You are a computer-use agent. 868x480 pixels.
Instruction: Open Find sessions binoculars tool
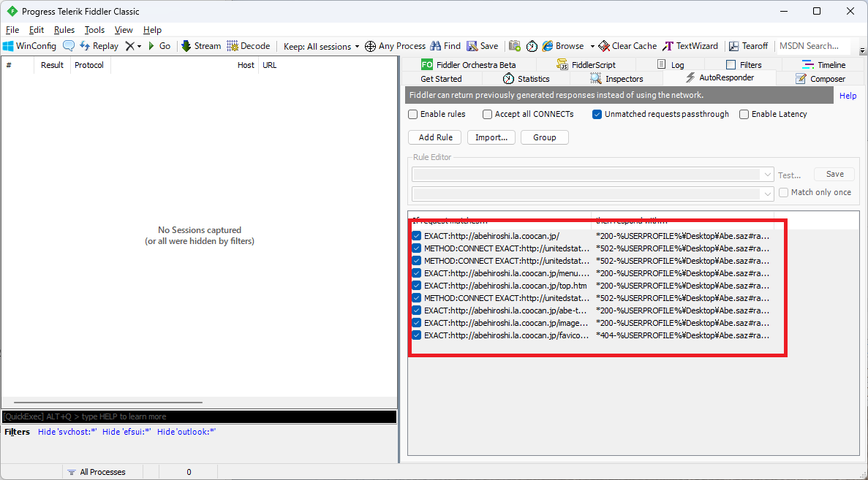coord(445,46)
